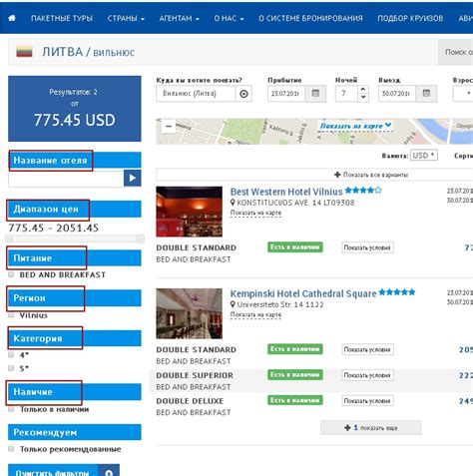Click the nights number field showing 7

(346, 94)
